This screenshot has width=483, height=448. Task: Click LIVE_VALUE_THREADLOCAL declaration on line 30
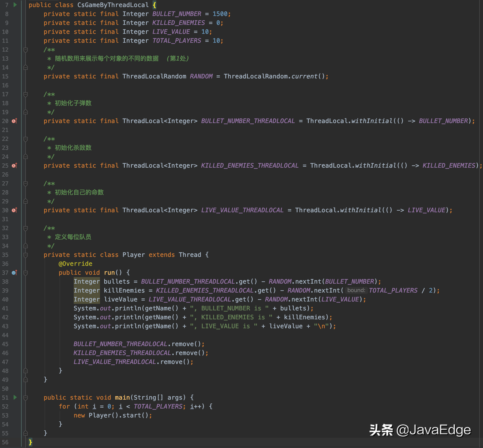(242, 210)
